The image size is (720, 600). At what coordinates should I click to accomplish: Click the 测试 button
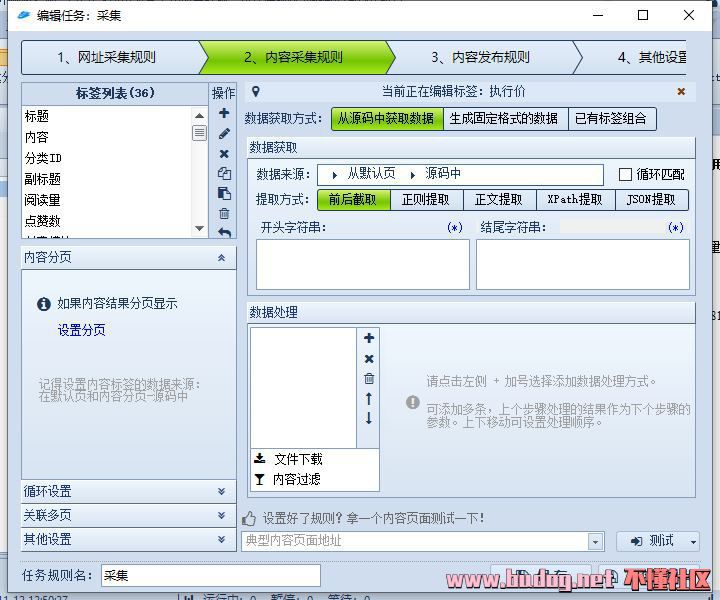click(x=658, y=542)
